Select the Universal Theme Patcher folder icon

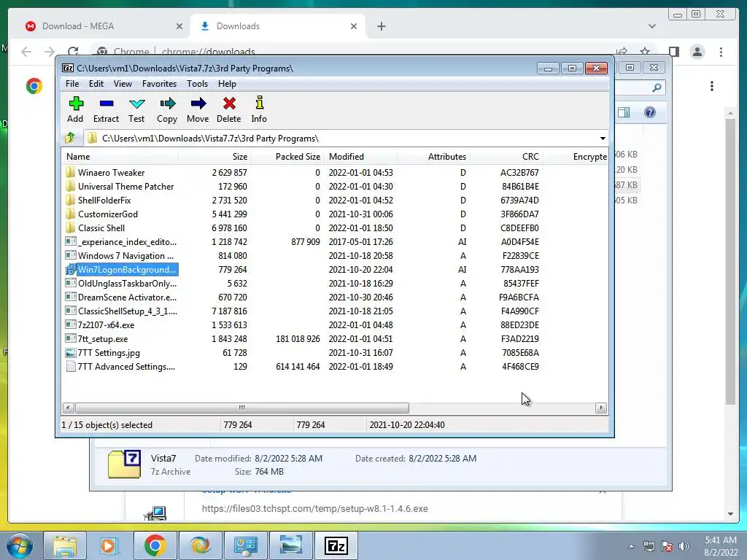click(x=71, y=186)
